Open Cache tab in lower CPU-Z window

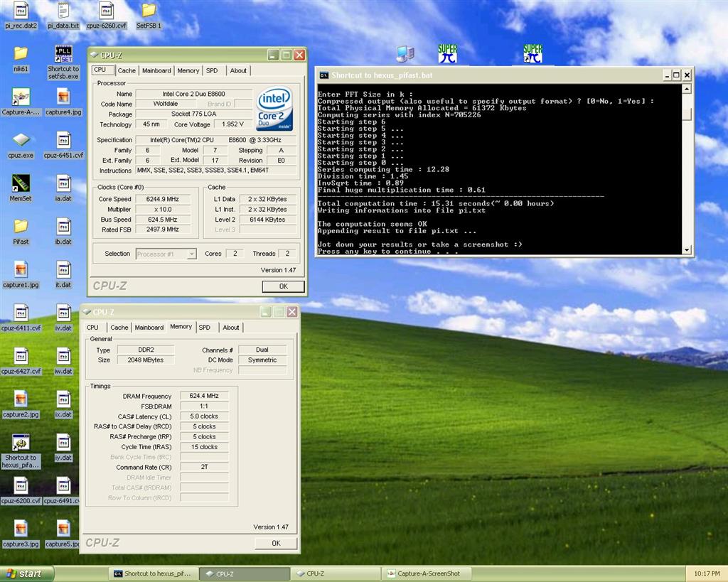coord(119,328)
